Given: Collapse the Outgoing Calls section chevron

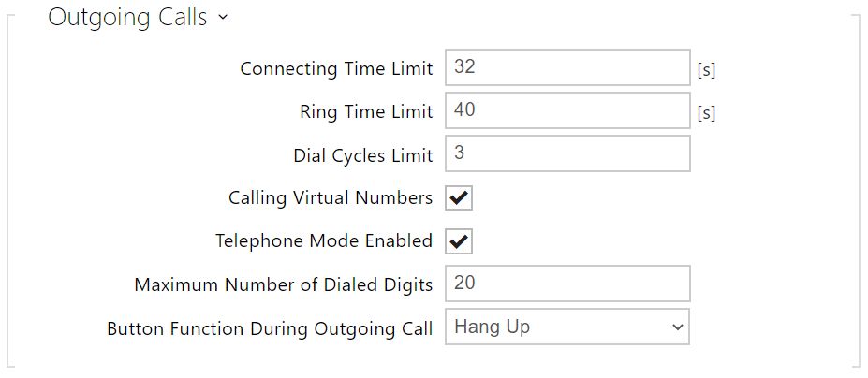Looking at the screenshot, I should pos(222,19).
